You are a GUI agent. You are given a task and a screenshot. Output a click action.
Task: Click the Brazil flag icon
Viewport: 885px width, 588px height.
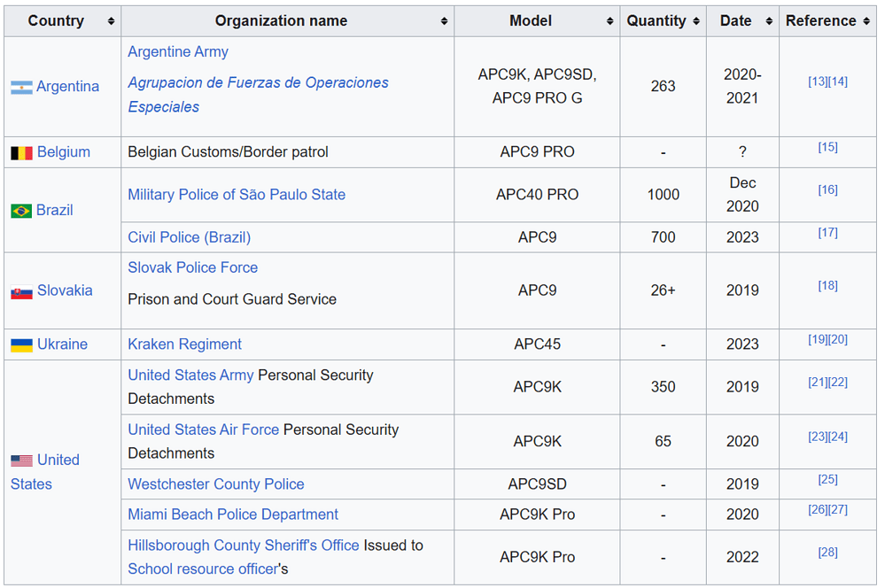coord(21,211)
